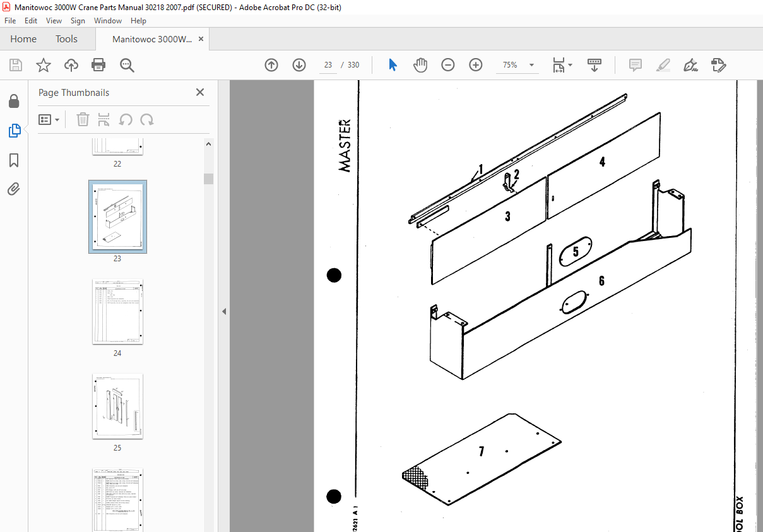This screenshot has height=532, width=763.
Task: Click the upload to cloud icon
Action: [71, 65]
